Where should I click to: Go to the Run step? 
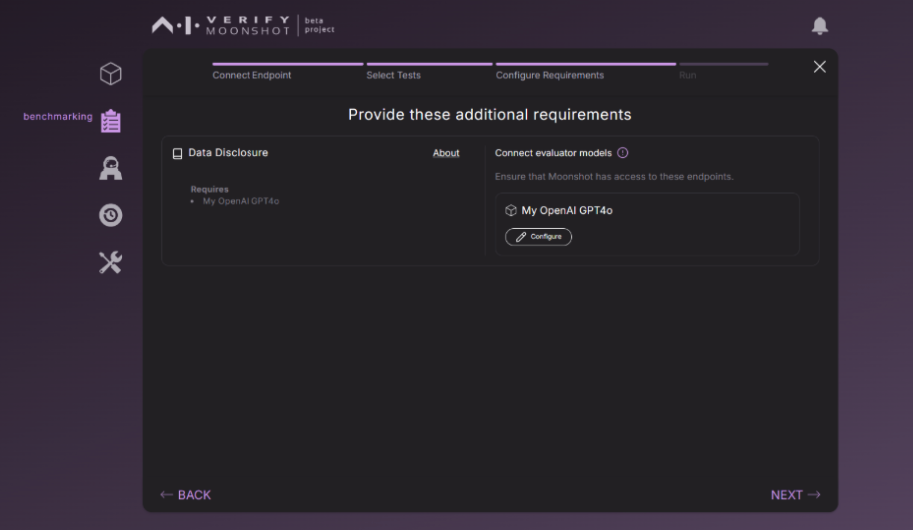point(687,75)
